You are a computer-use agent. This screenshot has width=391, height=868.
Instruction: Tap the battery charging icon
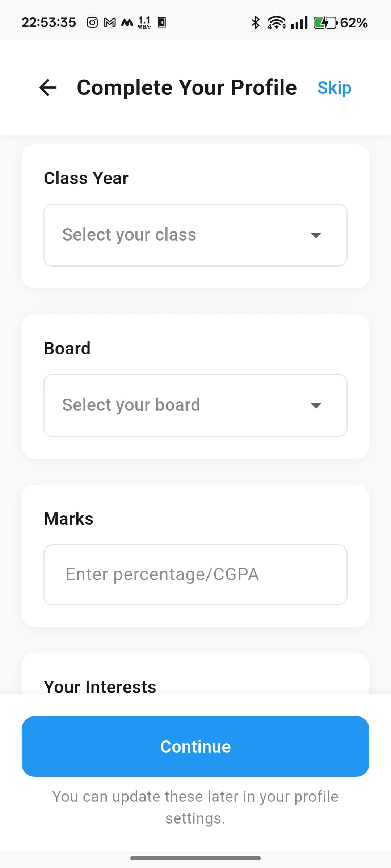tap(325, 23)
